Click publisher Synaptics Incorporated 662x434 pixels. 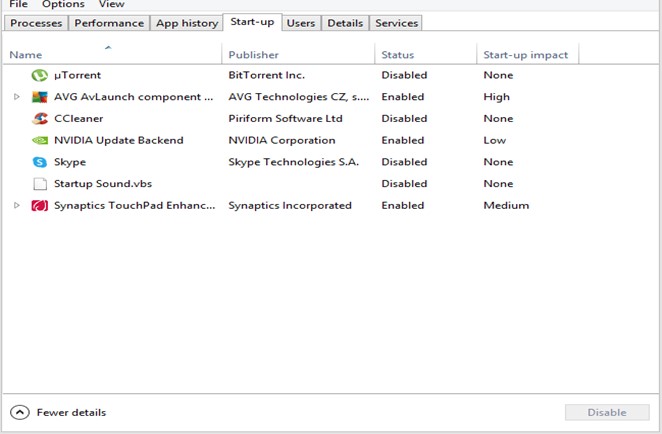coord(290,206)
